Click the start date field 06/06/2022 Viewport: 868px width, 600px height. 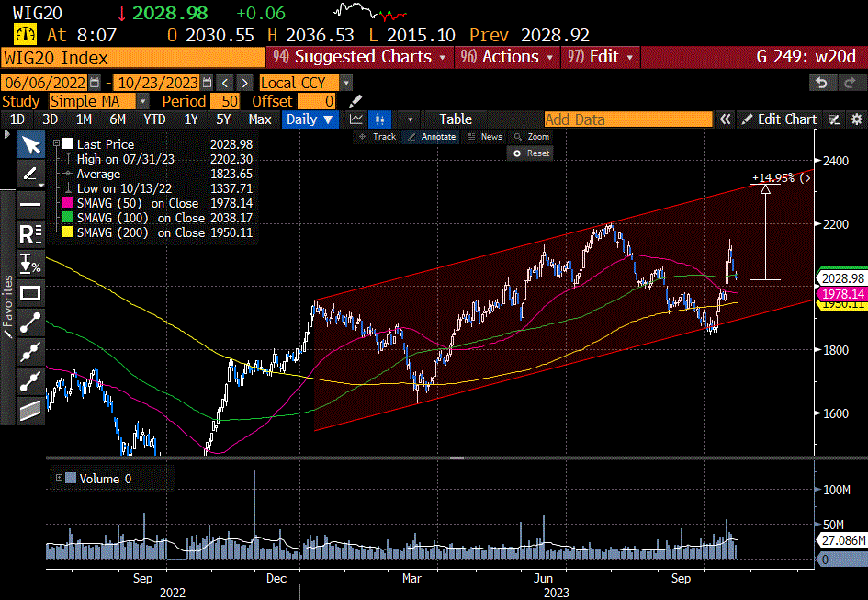(44, 83)
